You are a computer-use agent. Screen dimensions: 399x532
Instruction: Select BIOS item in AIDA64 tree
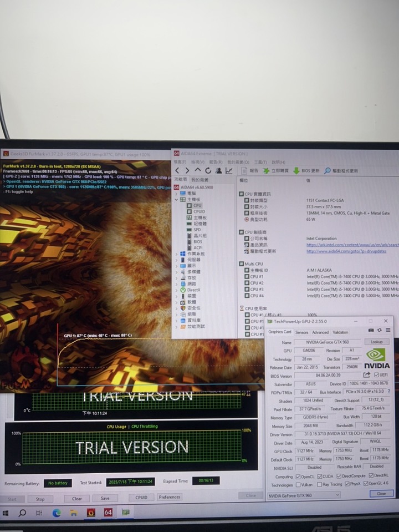pos(195,241)
